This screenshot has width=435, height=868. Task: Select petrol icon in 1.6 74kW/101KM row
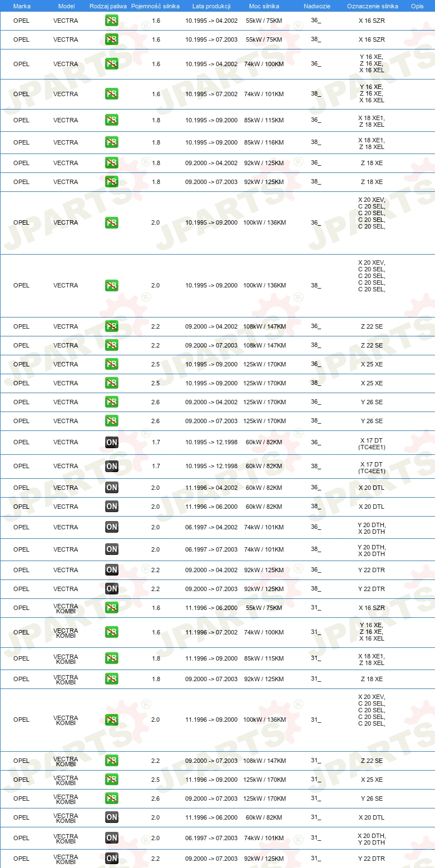(x=111, y=94)
